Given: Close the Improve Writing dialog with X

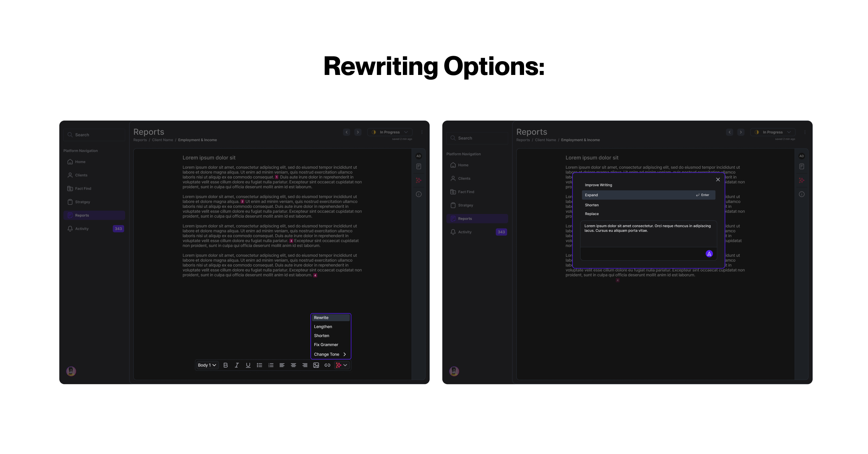Looking at the screenshot, I should click(718, 180).
